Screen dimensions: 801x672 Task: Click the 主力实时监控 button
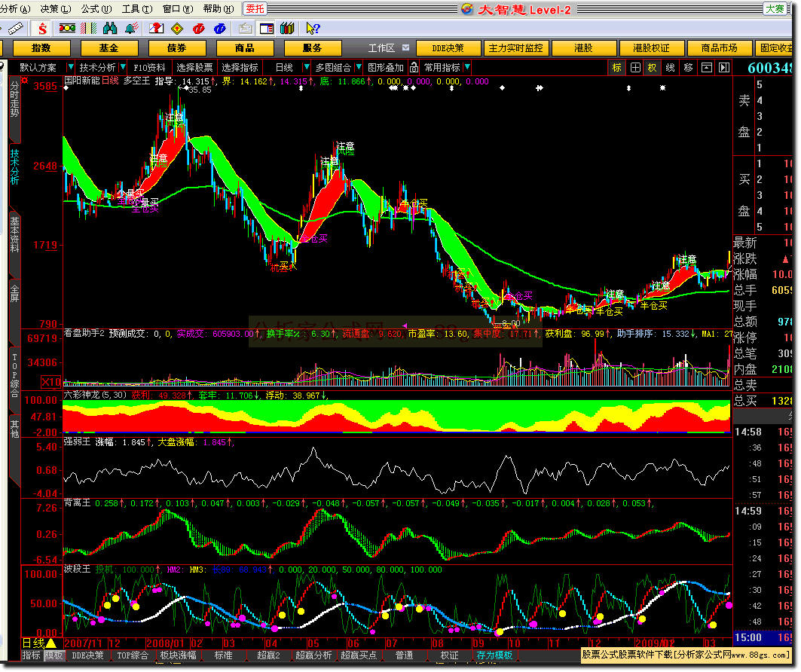[516, 48]
